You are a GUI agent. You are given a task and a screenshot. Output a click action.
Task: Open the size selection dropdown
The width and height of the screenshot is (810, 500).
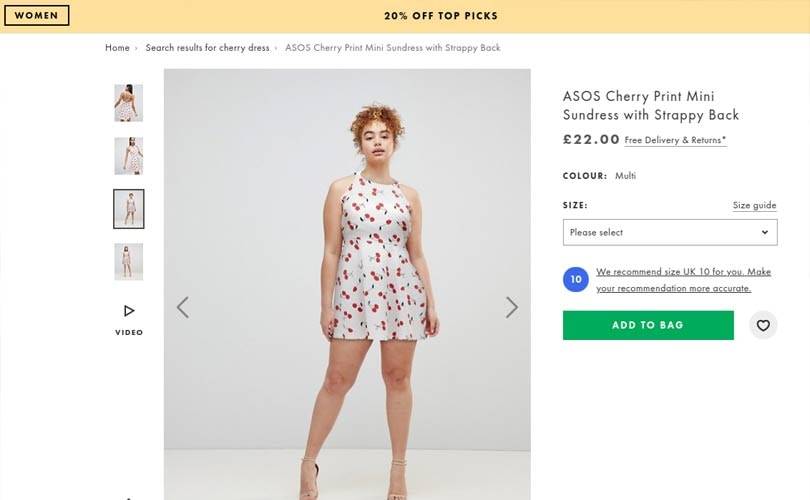[669, 232]
